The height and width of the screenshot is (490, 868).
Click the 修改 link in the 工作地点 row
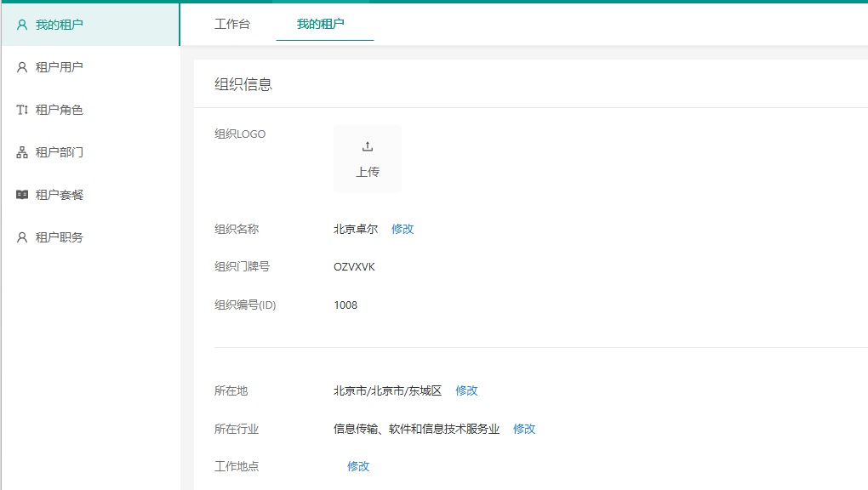click(358, 466)
